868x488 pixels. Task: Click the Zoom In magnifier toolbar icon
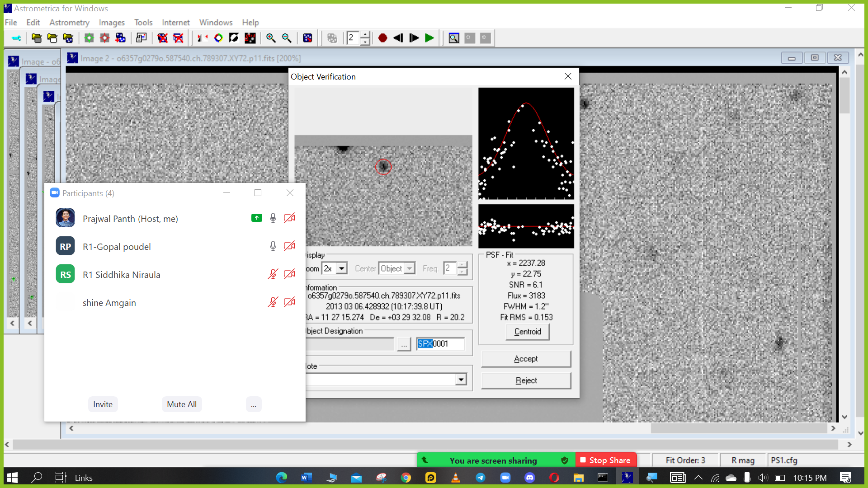[x=271, y=38]
